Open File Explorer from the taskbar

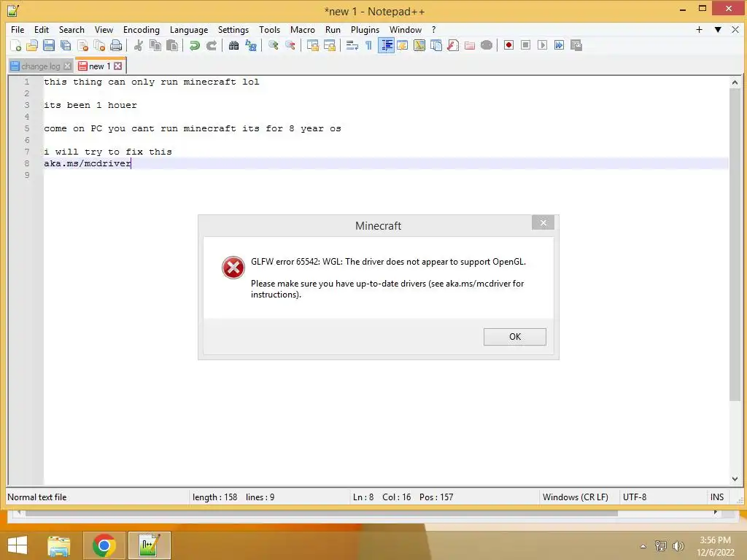[x=59, y=545]
